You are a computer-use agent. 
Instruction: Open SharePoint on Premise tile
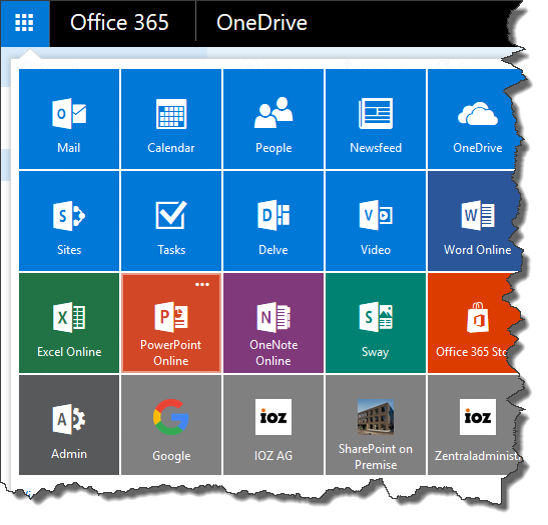pos(376,425)
